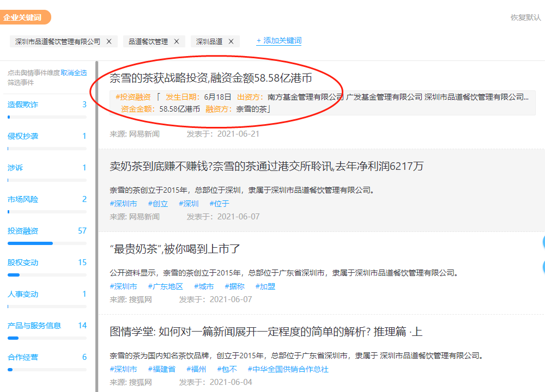Click the #中华全国供销合作总社 hashtag
545x392 pixels.
288,369
